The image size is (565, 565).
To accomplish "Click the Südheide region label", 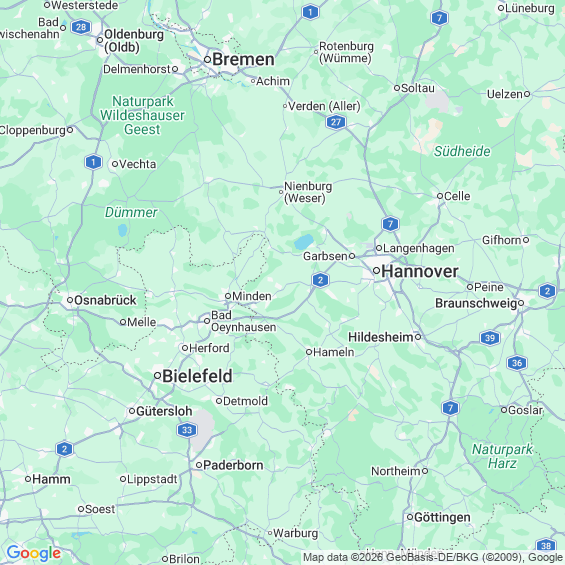I will click(462, 151).
